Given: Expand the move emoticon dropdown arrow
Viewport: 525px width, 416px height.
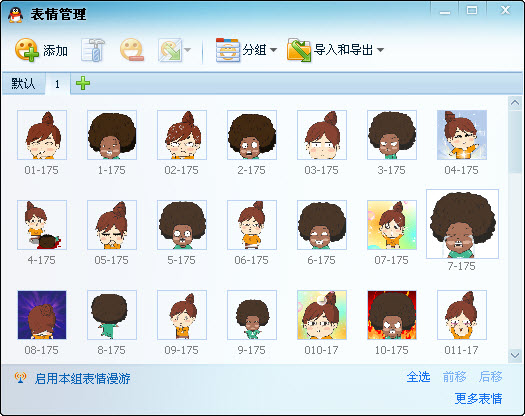Looking at the screenshot, I should point(188,50).
